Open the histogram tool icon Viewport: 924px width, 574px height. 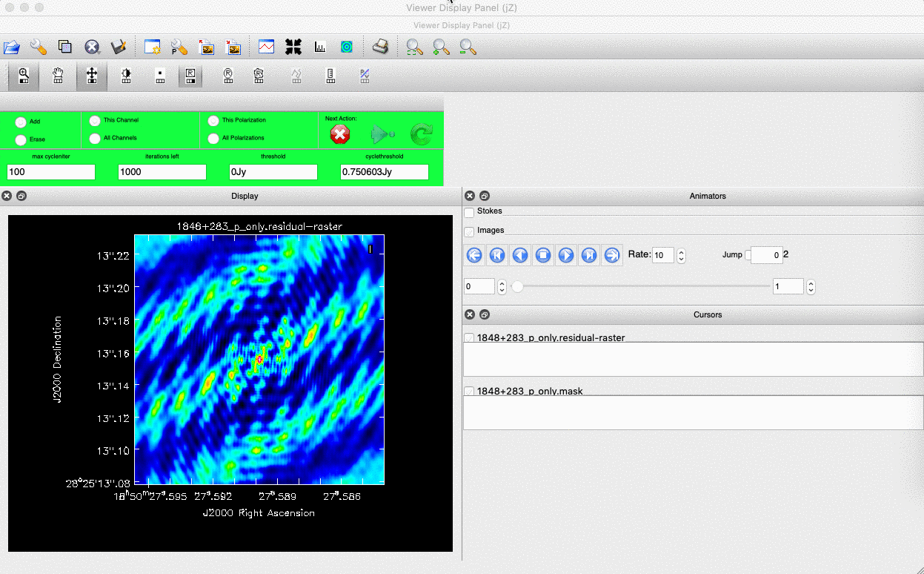pos(320,47)
